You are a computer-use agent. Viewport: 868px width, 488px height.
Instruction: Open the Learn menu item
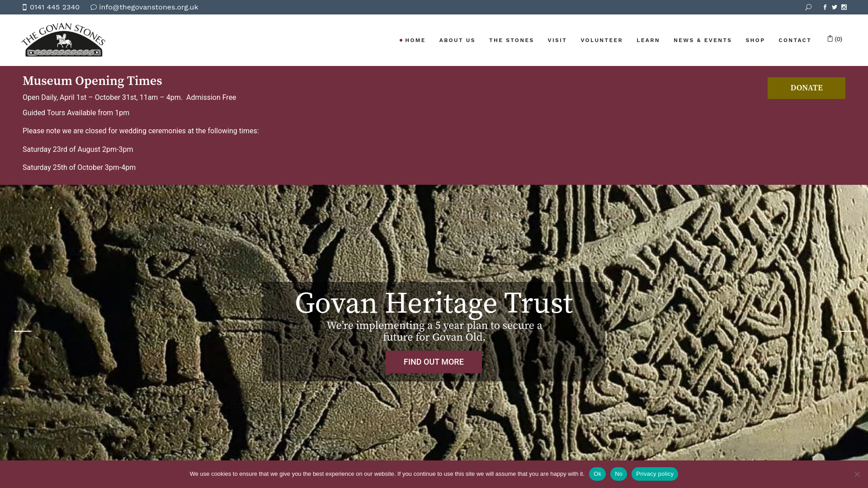pos(648,40)
